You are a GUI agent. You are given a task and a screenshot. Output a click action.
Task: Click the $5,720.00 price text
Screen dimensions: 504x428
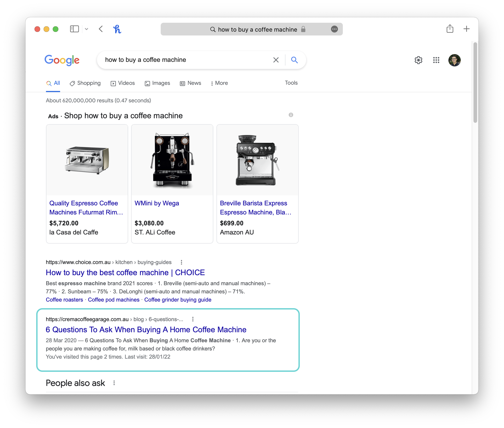(64, 223)
